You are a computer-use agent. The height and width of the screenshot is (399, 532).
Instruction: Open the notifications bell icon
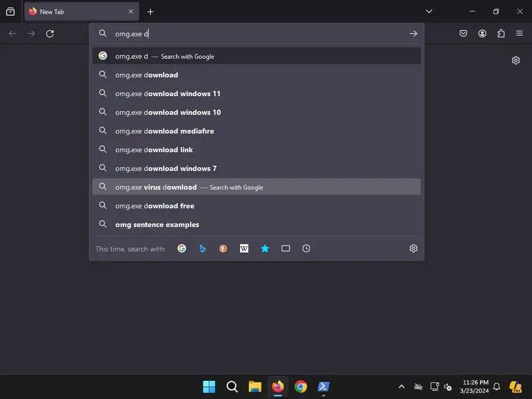[x=496, y=387]
